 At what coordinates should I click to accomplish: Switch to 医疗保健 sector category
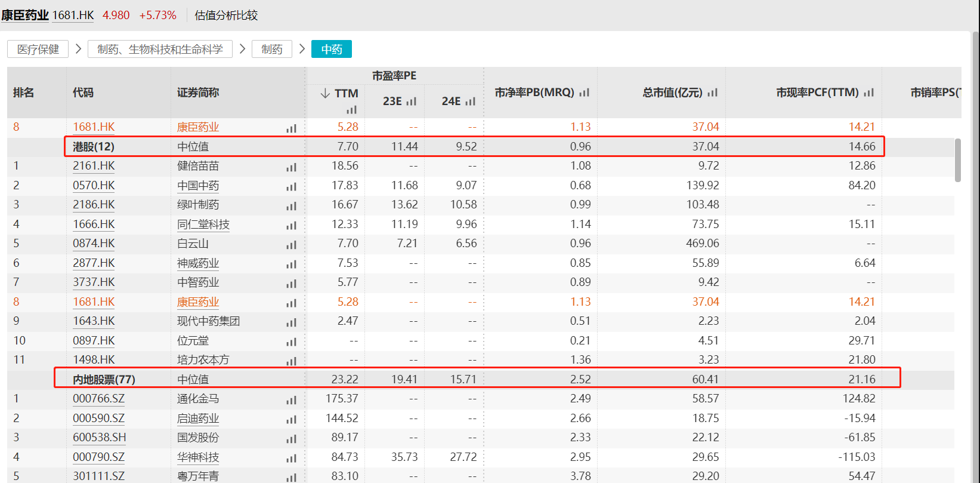coord(38,49)
